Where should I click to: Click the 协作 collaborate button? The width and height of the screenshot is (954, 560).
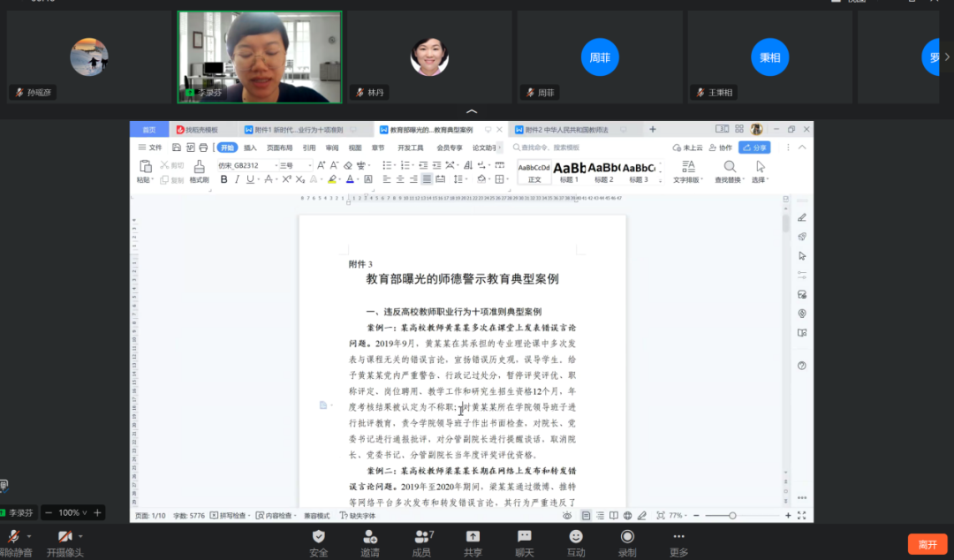point(721,148)
